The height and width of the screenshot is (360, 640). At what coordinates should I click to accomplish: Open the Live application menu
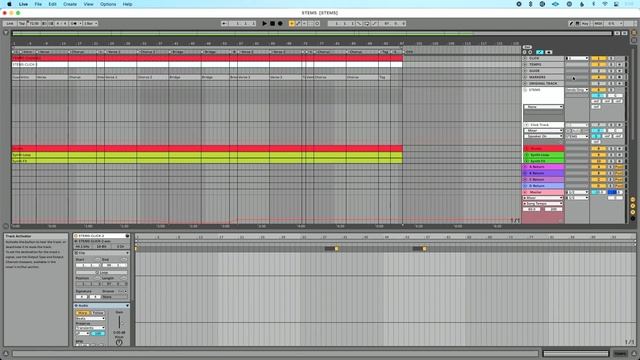point(23,4)
